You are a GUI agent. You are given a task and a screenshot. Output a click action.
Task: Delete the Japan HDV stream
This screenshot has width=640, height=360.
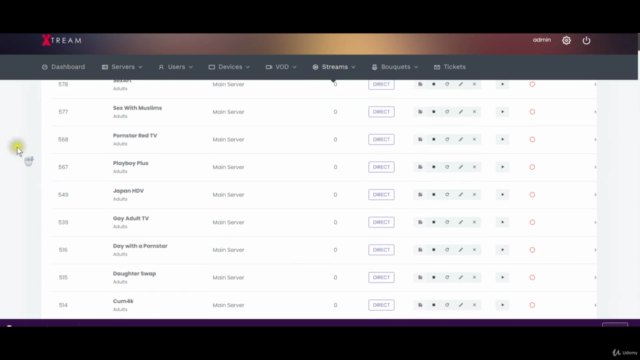tap(474, 195)
